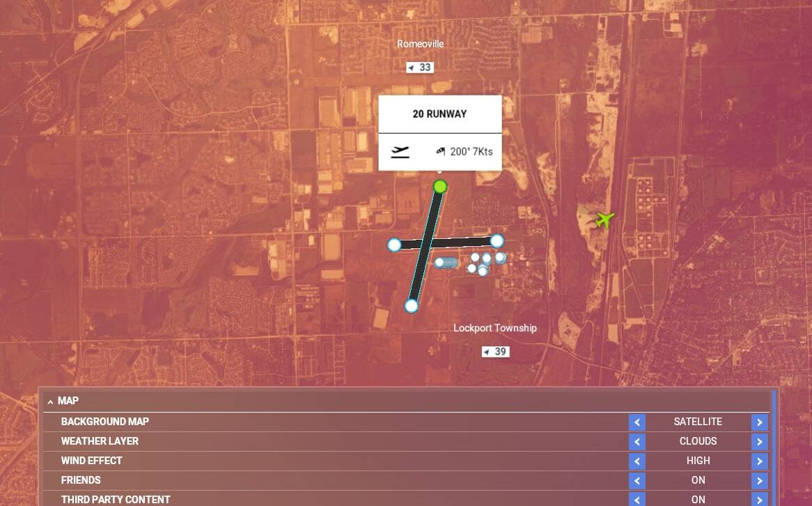Click the Romeoville town label
Viewport: 812px width, 506px height.
[x=420, y=44]
